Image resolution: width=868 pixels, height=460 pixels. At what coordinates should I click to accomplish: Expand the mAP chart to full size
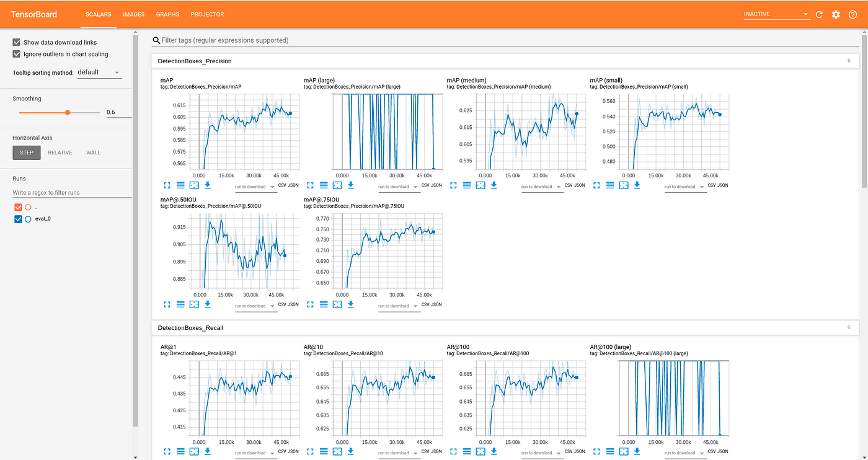(x=167, y=185)
